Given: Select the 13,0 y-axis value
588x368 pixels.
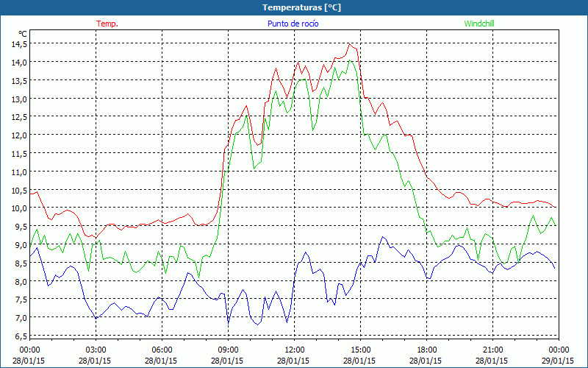Looking at the screenshot, I should [x=21, y=99].
